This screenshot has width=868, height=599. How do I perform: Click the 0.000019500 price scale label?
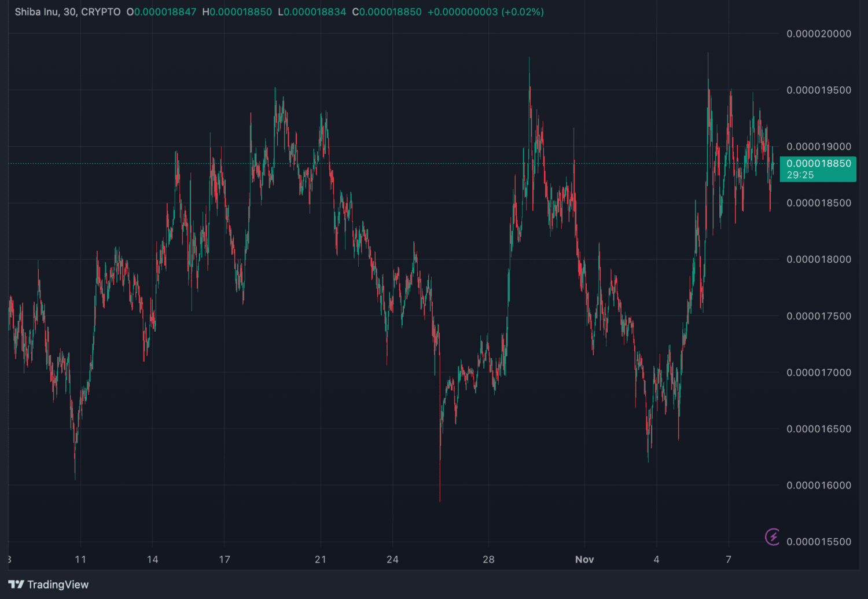pos(818,90)
